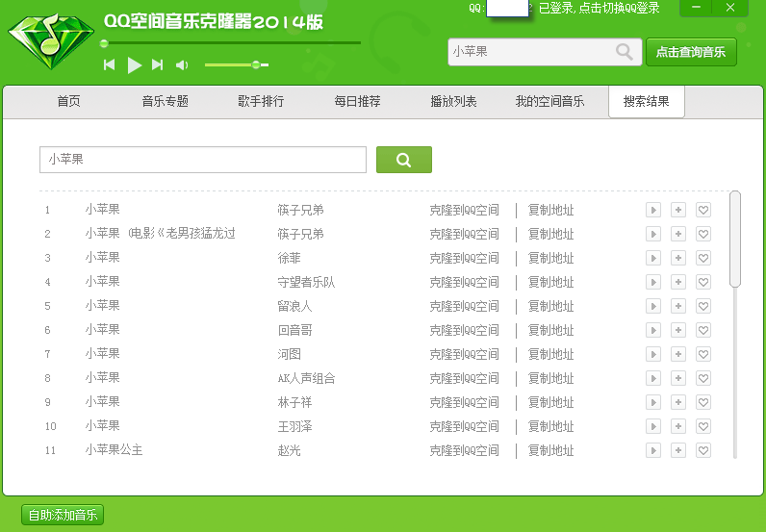Click 已登录,点击切换QQ登录 link
The width and height of the screenshot is (766, 532).
pos(599,8)
